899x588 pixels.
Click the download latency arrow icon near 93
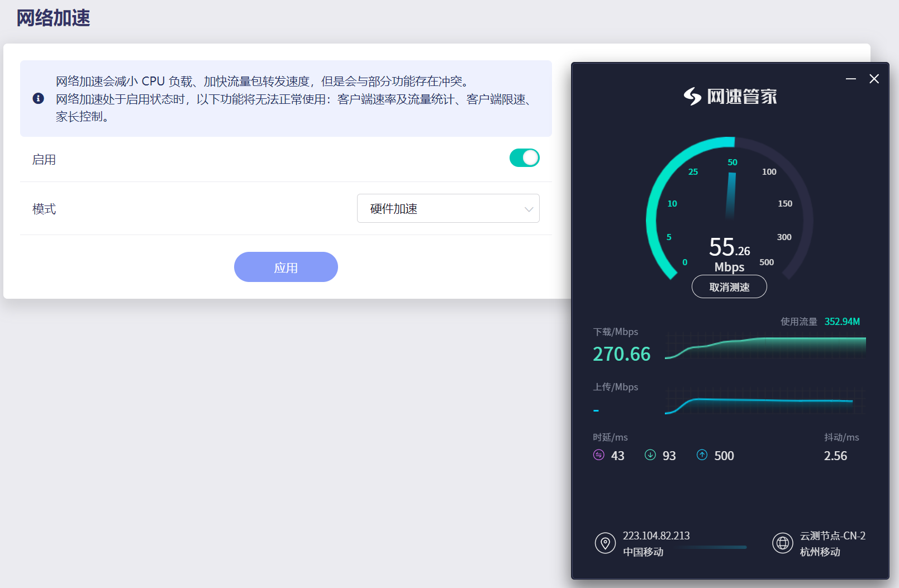[650, 455]
